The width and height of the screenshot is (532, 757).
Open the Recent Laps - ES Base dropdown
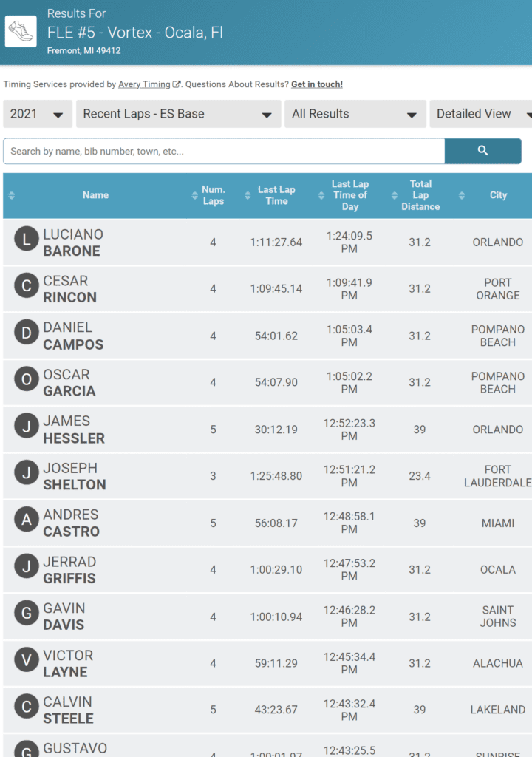(177, 114)
